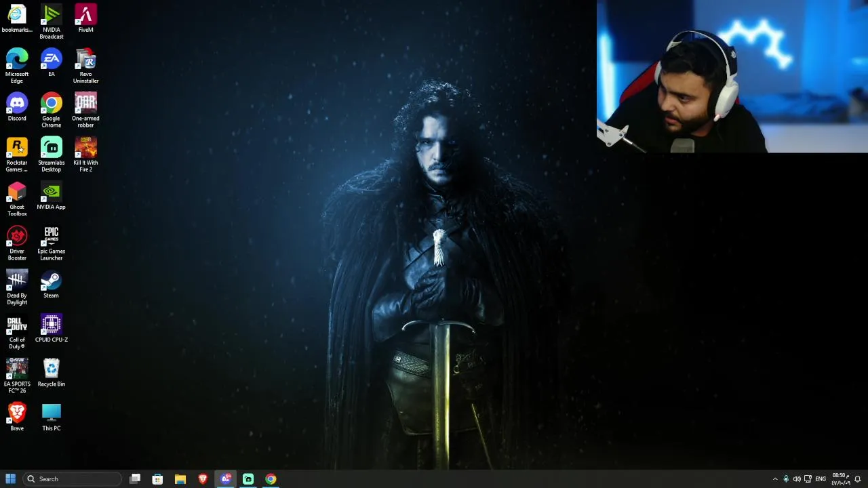Open Brave from the taskbar
The image size is (868, 488).
click(203, 479)
